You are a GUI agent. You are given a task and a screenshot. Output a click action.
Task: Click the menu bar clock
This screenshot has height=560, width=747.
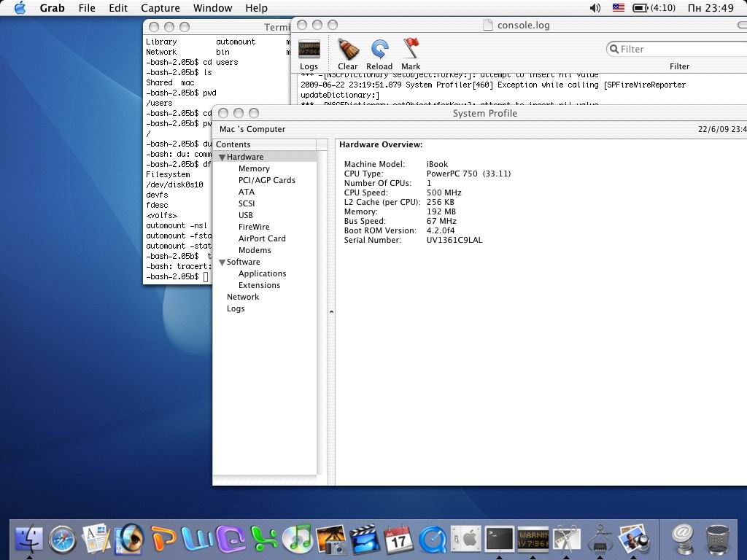[x=711, y=7]
